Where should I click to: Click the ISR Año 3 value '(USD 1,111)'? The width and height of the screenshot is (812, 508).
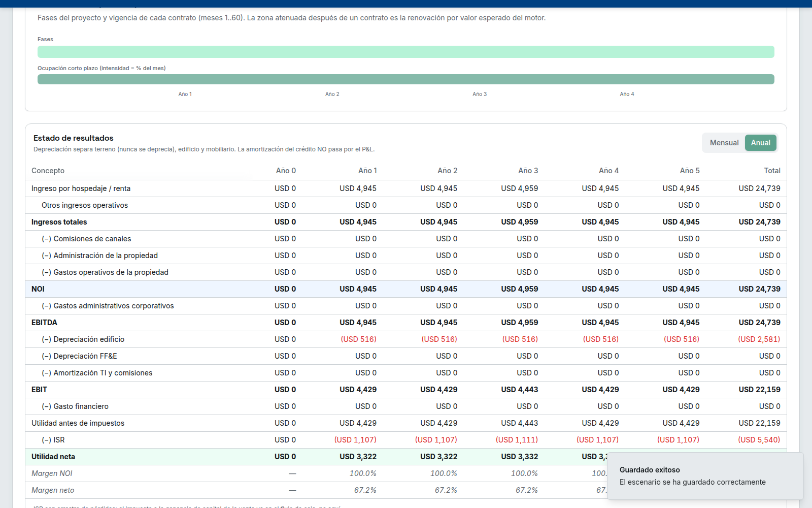pyautogui.click(x=517, y=440)
